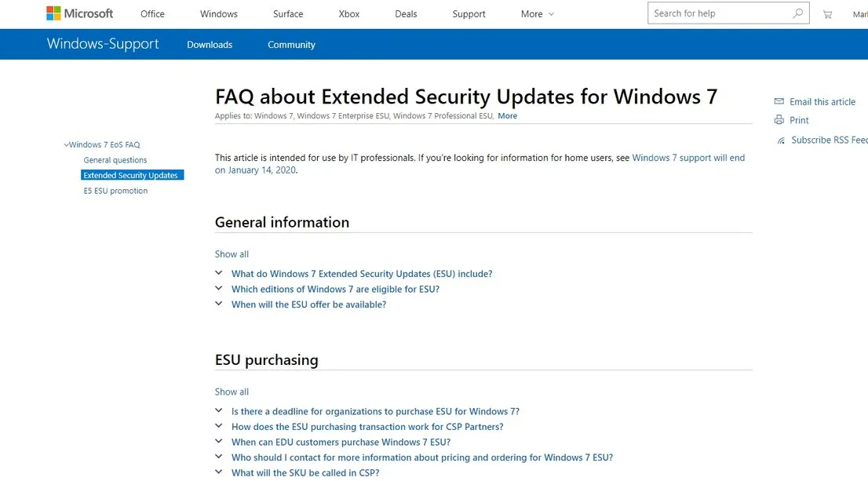Select Xbox in the Microsoft menu
The image size is (868, 481).
[x=348, y=13]
